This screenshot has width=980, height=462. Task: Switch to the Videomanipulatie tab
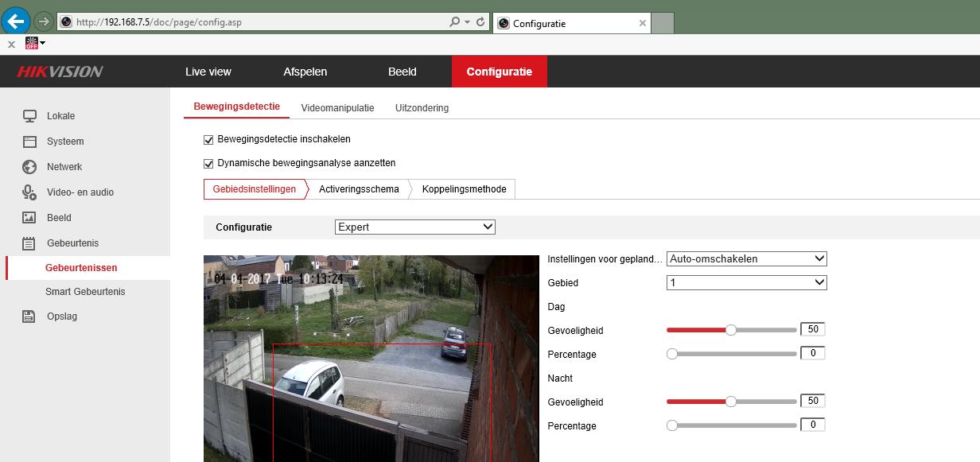pyautogui.click(x=337, y=108)
